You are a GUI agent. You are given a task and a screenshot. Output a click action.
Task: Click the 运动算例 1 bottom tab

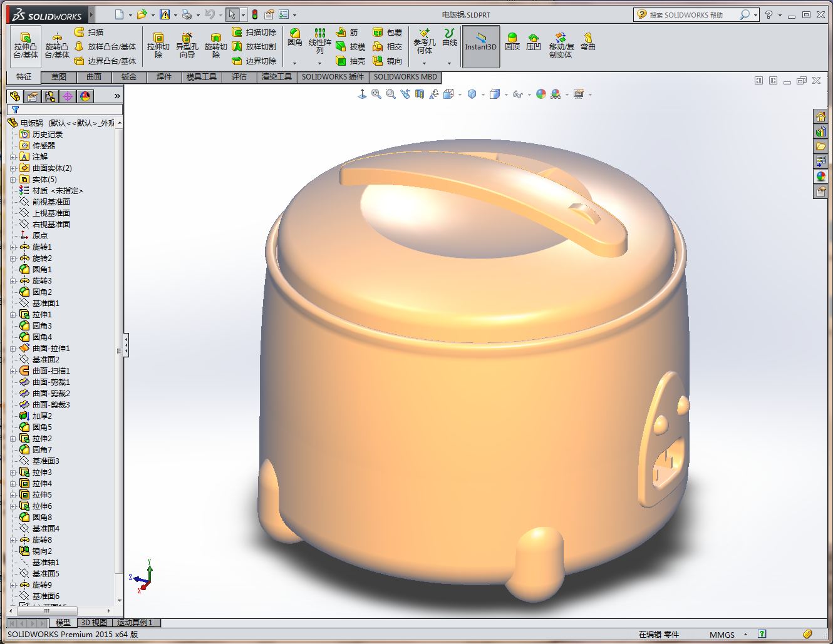tap(135, 623)
